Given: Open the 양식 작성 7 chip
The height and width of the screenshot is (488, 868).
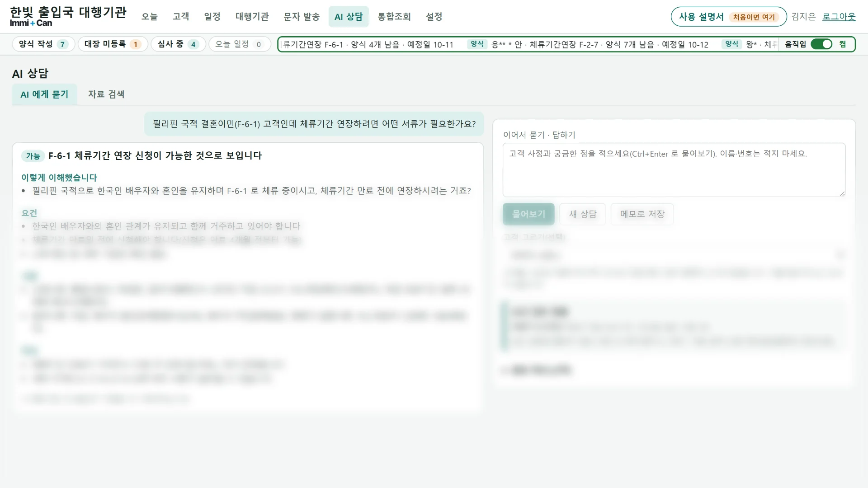Looking at the screenshot, I should pyautogui.click(x=43, y=44).
